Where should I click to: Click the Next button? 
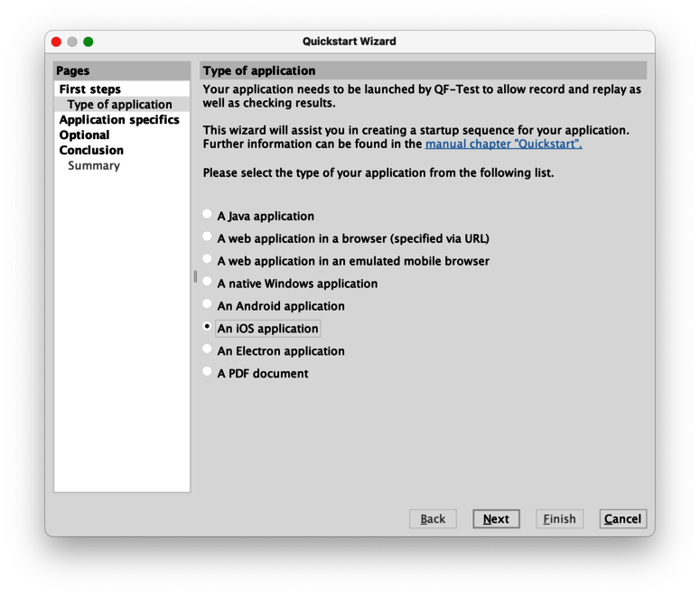496,519
